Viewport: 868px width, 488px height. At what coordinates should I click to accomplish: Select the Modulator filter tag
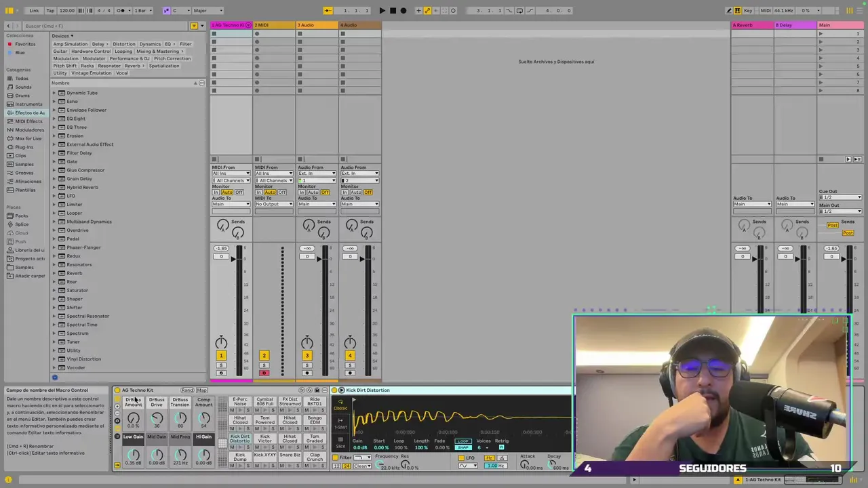(94, 58)
